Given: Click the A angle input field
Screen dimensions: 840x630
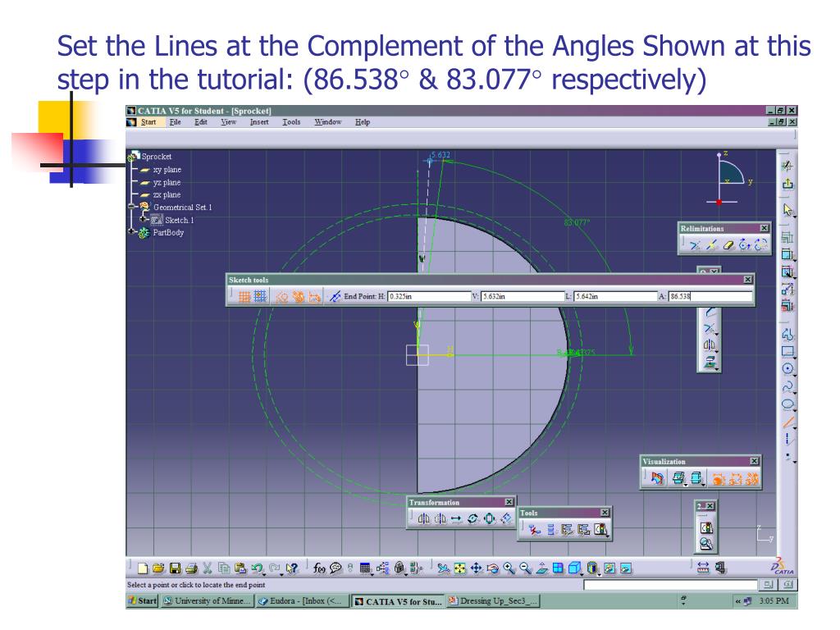Looking at the screenshot, I should click(710, 296).
